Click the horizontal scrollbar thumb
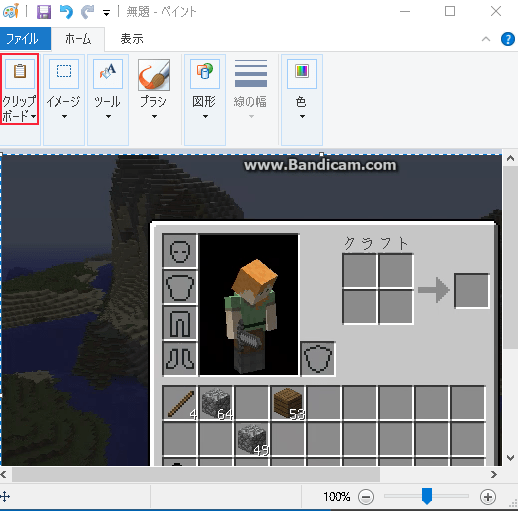The image size is (518, 511). [196, 474]
